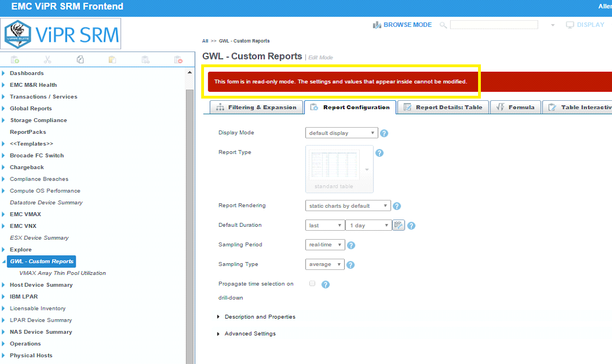612x364 pixels.
Task: Open Transactions / Services node
Action: click(x=43, y=97)
